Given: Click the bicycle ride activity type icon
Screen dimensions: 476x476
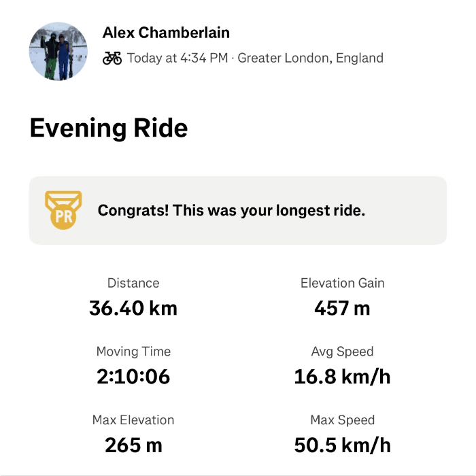Looking at the screenshot, I should click(x=112, y=58).
